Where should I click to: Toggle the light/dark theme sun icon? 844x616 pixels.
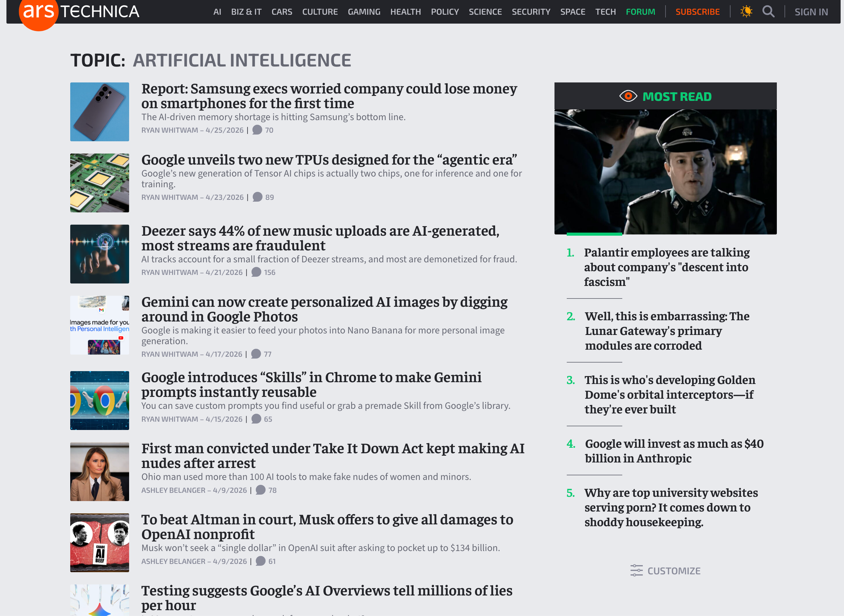(x=746, y=12)
